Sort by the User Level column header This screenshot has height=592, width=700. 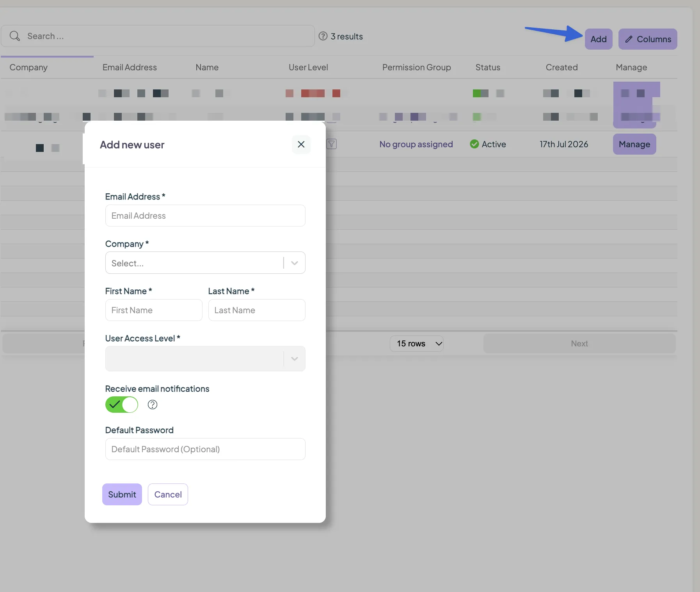pyautogui.click(x=308, y=67)
